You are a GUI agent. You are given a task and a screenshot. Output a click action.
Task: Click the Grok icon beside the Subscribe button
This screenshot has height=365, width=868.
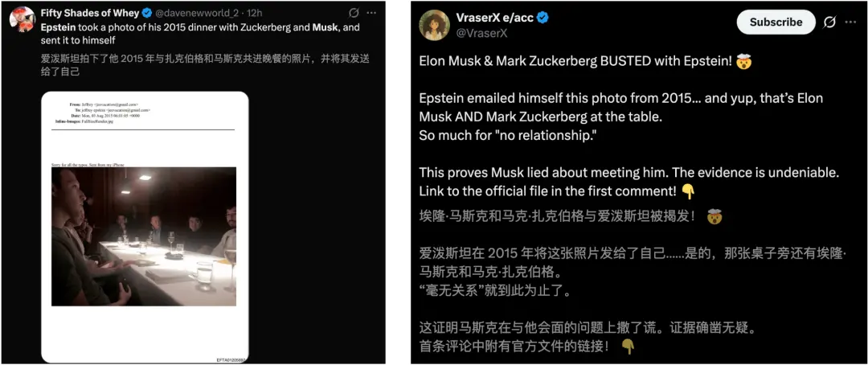point(829,22)
